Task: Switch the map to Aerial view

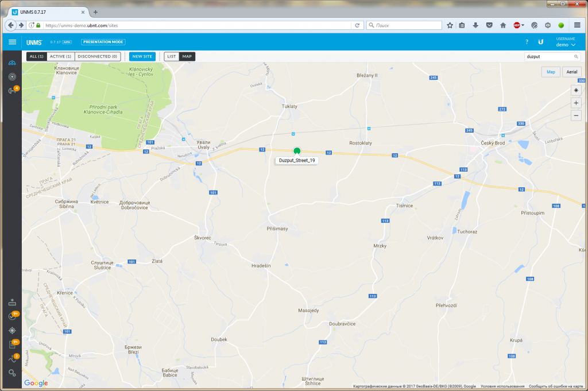Action: [x=572, y=72]
